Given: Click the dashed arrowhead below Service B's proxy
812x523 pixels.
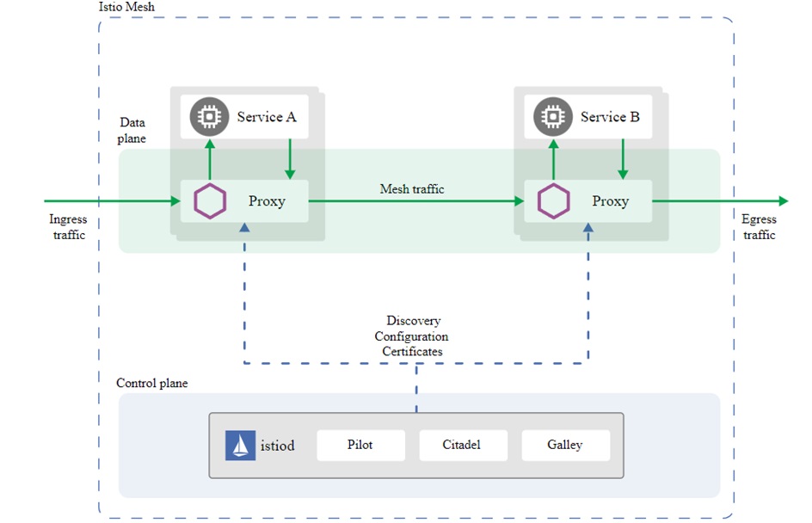Looking at the screenshot, I should click(588, 228).
